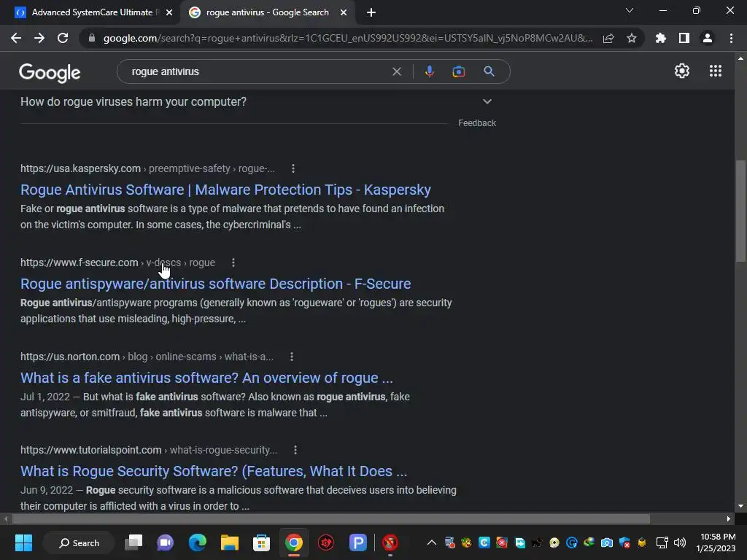
Task: Open more options for Norton result
Action: click(292, 357)
